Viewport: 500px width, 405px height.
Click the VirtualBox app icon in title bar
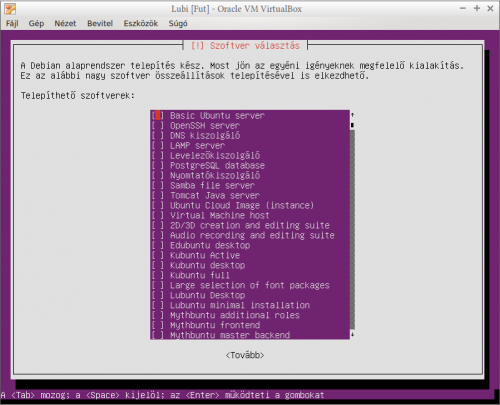pos(10,9)
